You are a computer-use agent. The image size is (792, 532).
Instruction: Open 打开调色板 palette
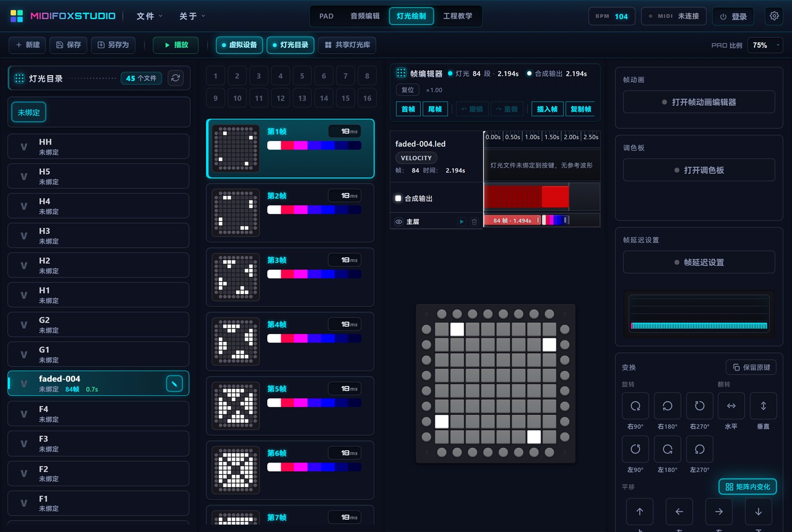point(699,170)
